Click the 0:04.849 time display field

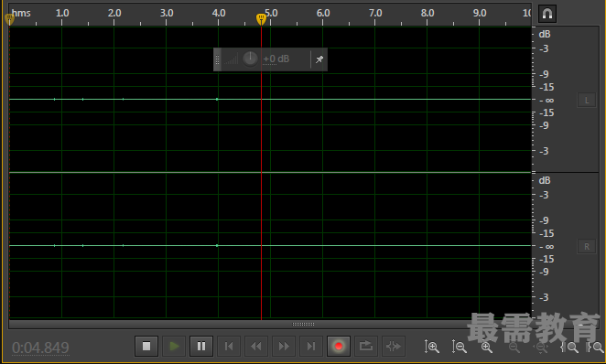pyautogui.click(x=40, y=348)
